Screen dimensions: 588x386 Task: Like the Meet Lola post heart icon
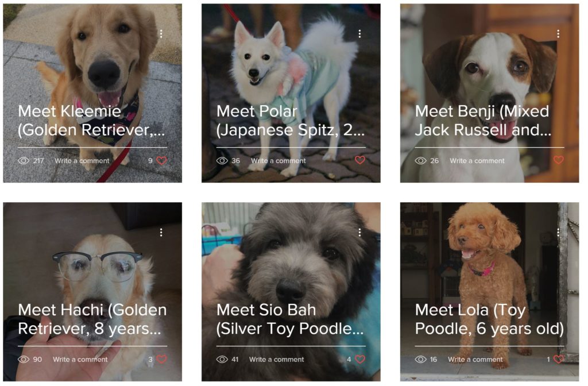pyautogui.click(x=559, y=359)
